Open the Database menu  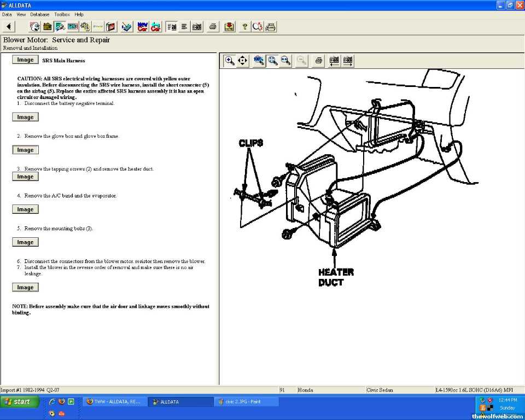39,14
